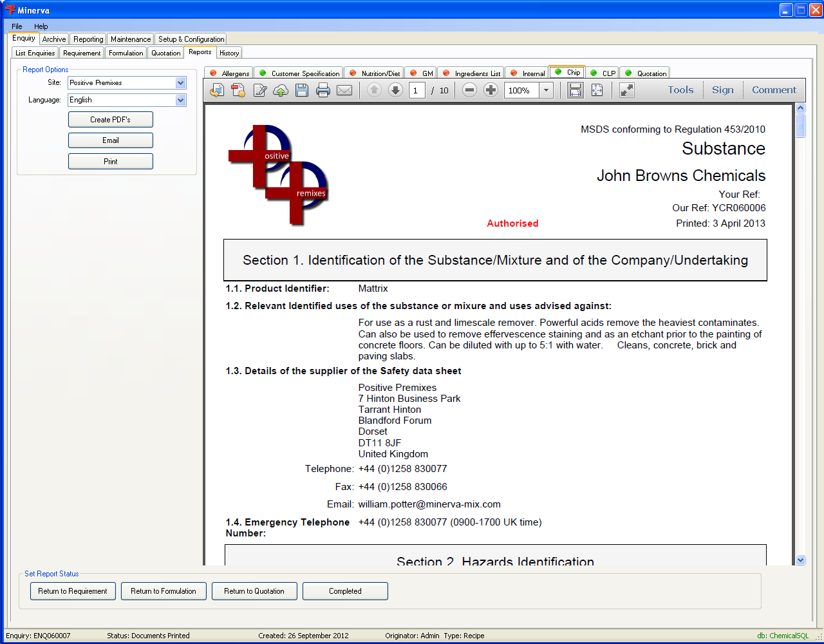Screen dimensions: 824x644
Task: Open the Formulation sub-tab
Action: (x=126, y=53)
